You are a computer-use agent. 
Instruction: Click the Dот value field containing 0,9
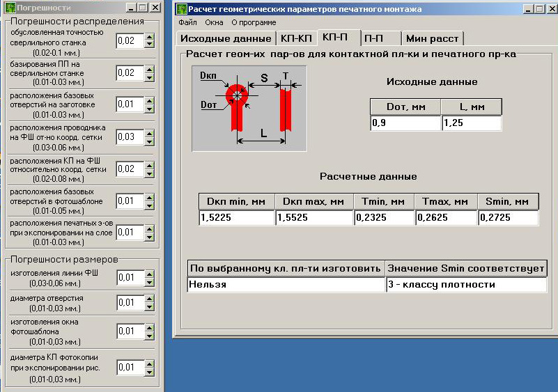tap(405, 123)
